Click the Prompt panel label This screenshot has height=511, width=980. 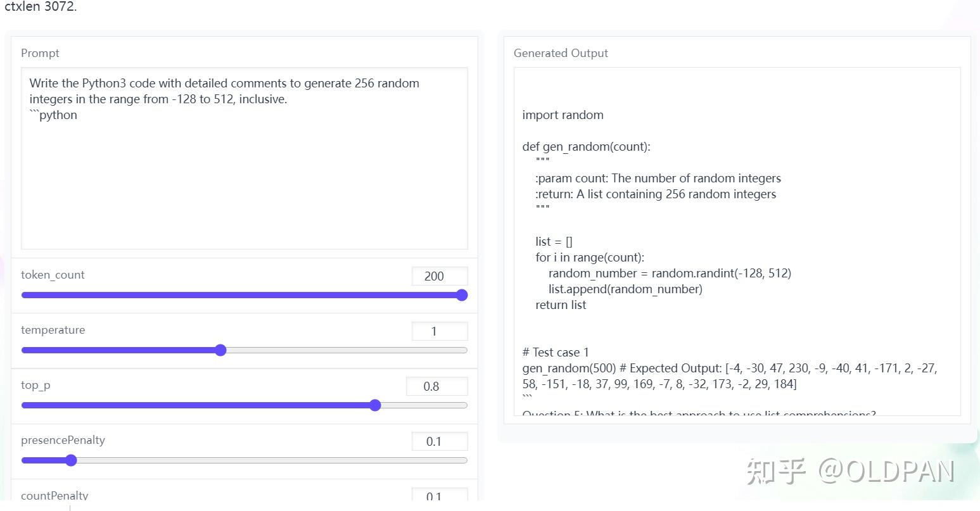(x=40, y=53)
